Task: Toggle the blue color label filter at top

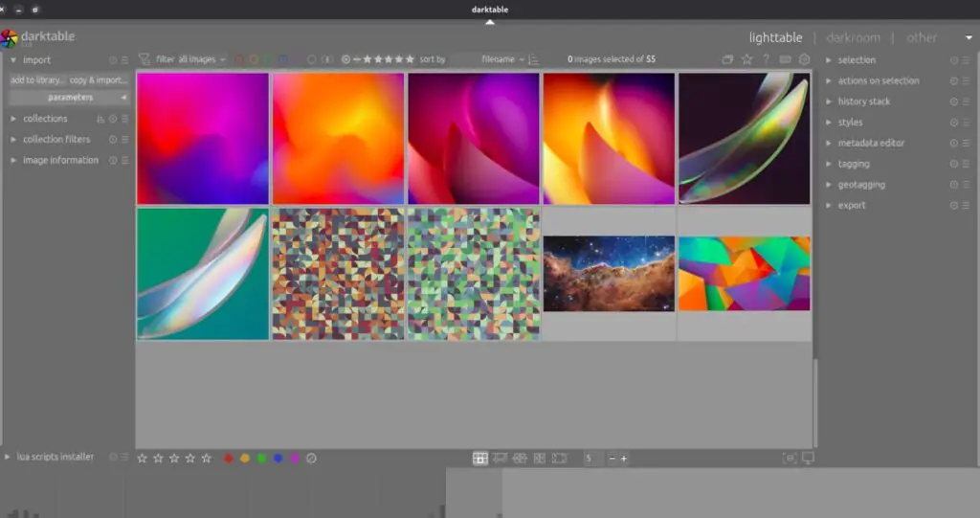Action: click(282, 59)
